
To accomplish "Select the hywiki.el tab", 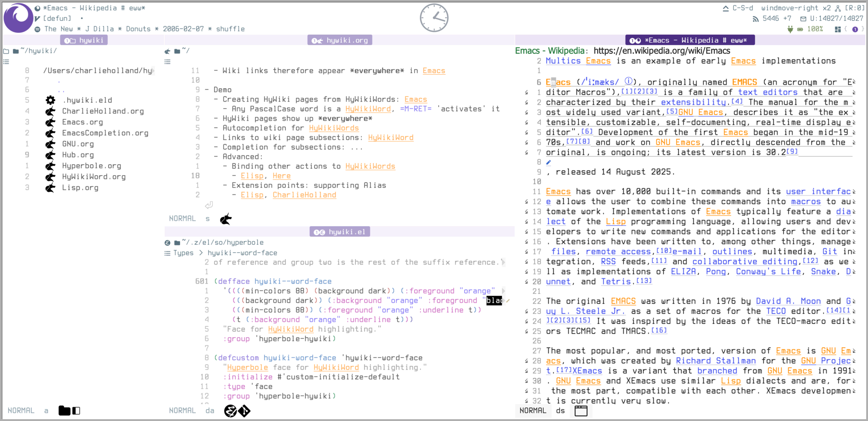I will pos(340,232).
